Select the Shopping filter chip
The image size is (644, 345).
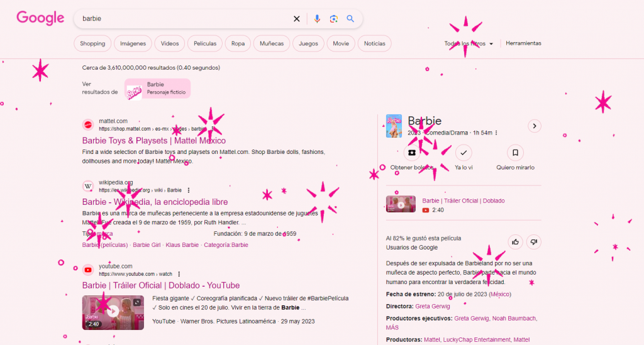point(92,43)
